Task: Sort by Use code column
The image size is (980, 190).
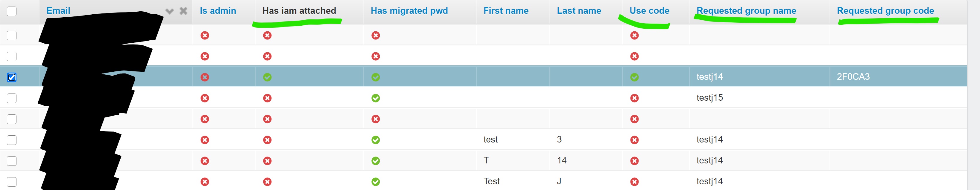Action: (649, 11)
